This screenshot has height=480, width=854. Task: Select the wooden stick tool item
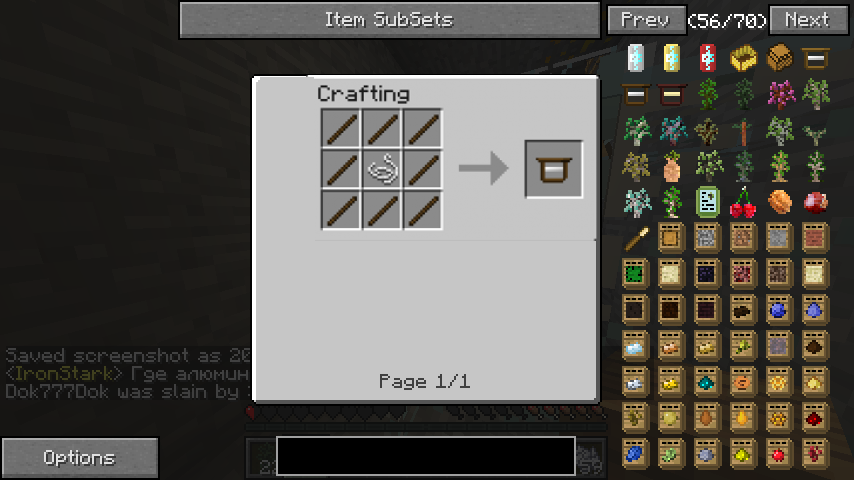click(636, 239)
